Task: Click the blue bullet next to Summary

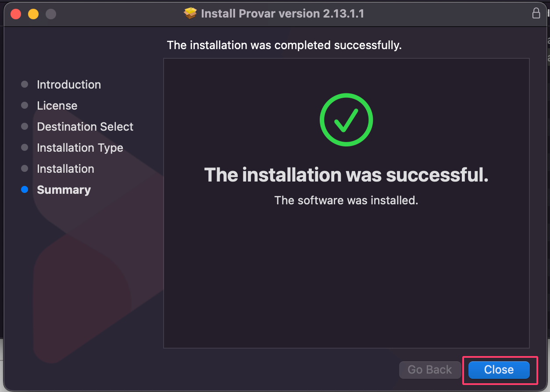Action: [25, 189]
